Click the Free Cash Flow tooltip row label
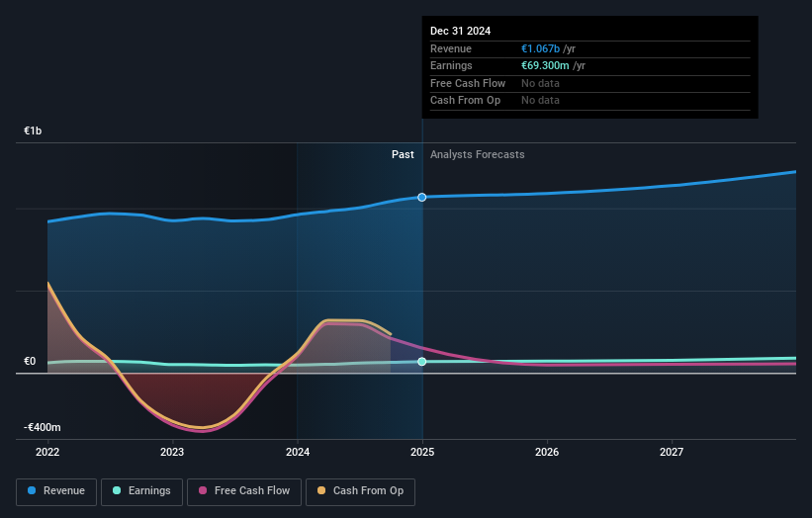 pos(468,83)
